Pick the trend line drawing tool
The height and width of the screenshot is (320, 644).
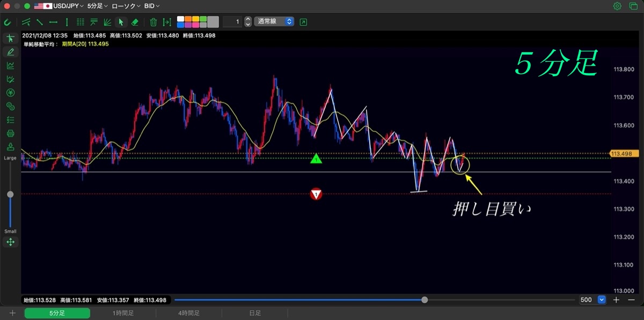(x=40, y=22)
